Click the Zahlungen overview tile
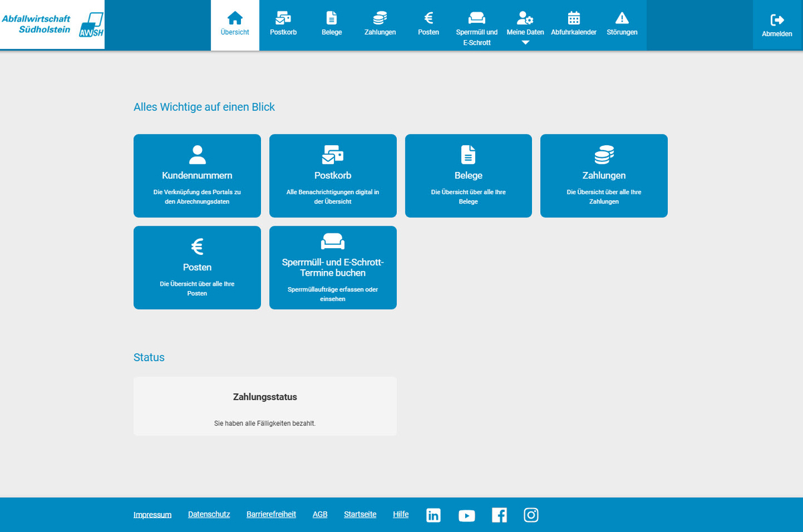 tap(604, 175)
